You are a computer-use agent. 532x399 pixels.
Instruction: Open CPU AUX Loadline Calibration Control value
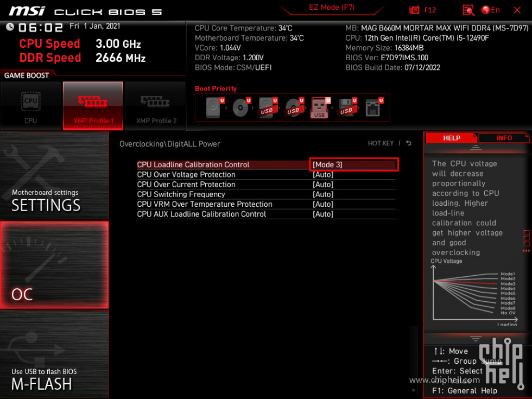323,214
